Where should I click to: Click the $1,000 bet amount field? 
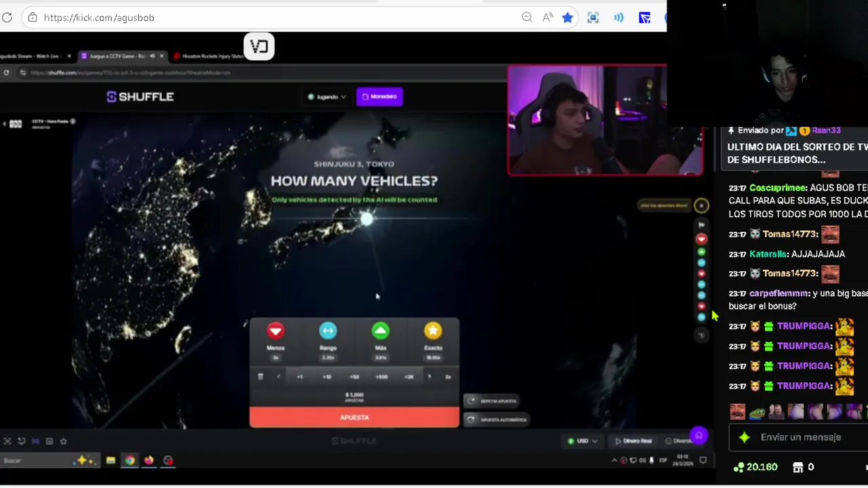[354, 396]
